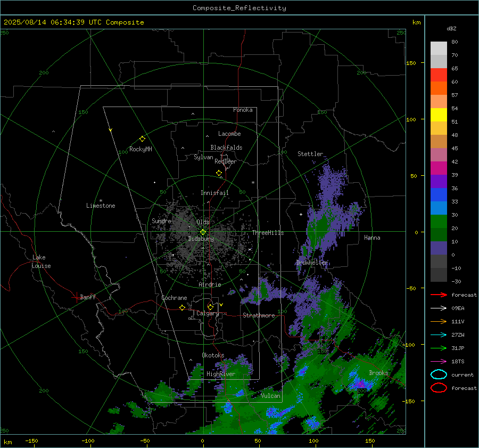This screenshot has width=479, height=448.
Task: Click the dBZ legend heading
Action: click(451, 28)
